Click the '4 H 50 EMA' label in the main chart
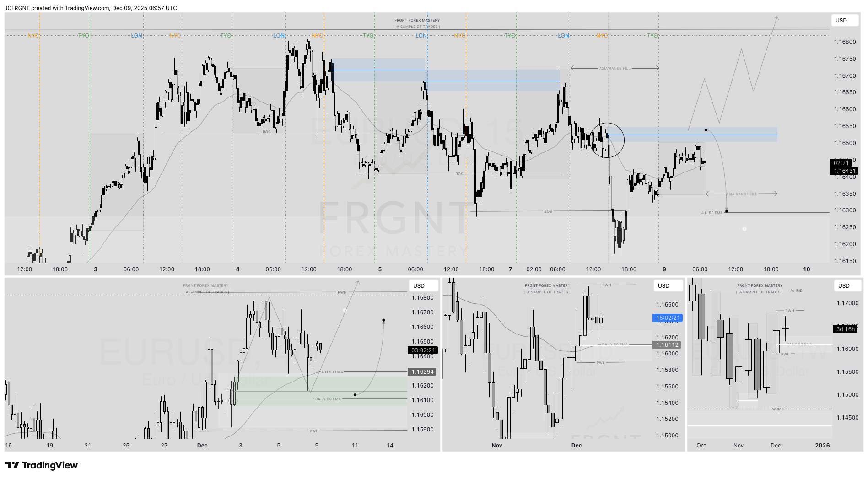 712,213
